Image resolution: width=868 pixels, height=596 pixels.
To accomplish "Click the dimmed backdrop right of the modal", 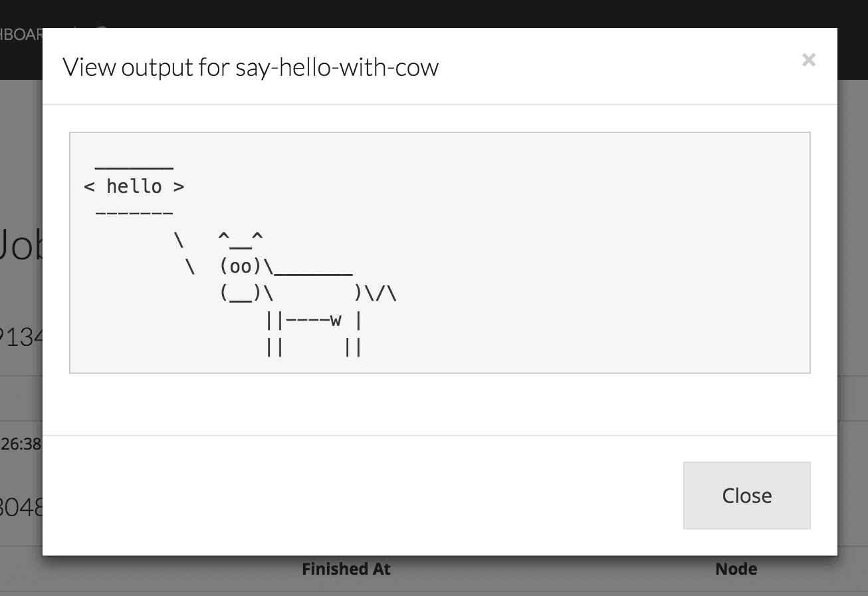I will [x=853, y=299].
